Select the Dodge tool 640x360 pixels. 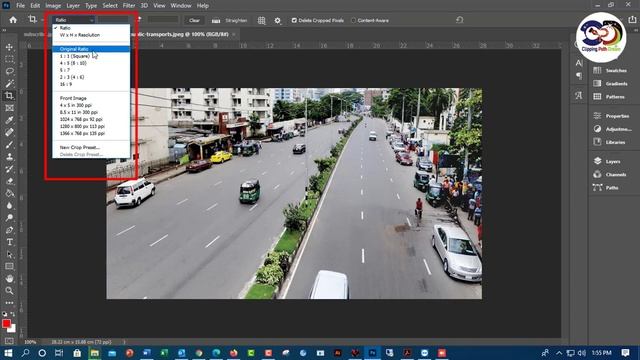(x=9, y=218)
